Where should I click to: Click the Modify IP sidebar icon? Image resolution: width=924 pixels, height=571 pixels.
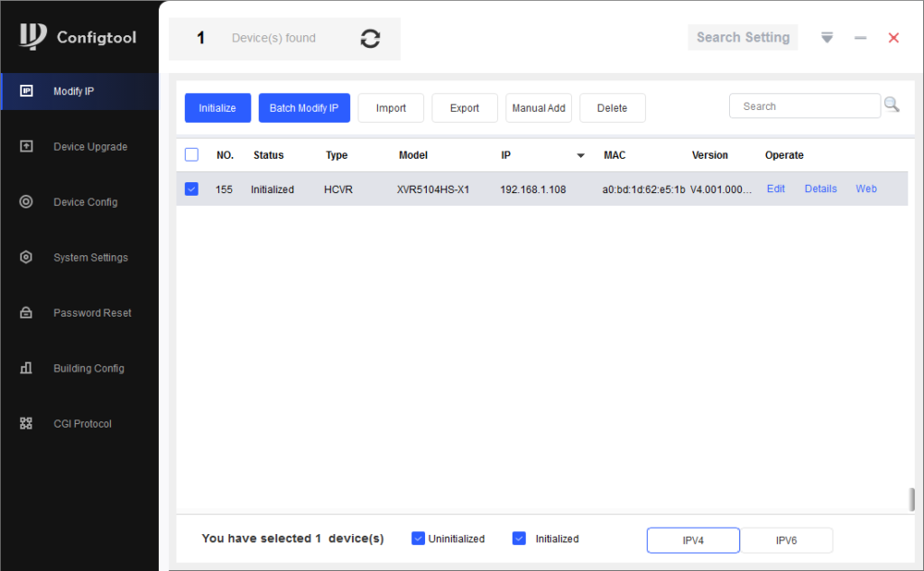tap(26, 91)
